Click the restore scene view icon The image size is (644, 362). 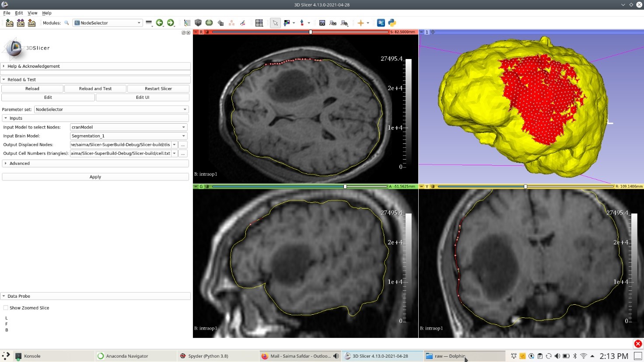pos(344,23)
